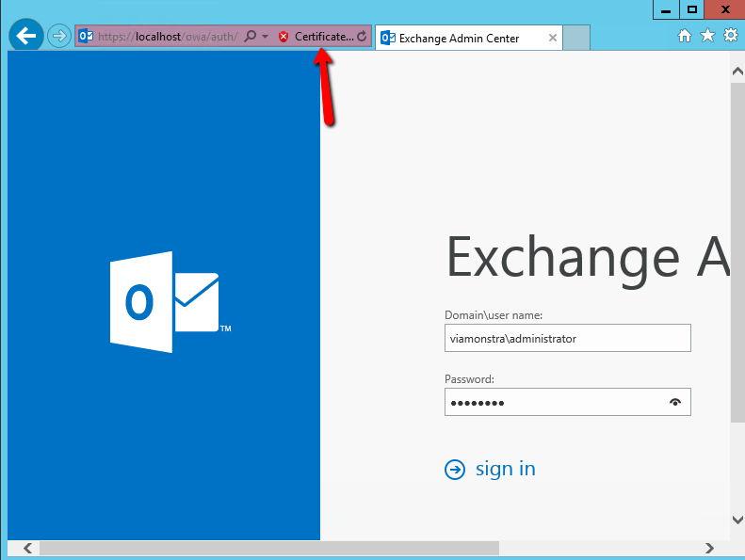Open the address bar autocomplete dropdown arrow

click(x=265, y=37)
